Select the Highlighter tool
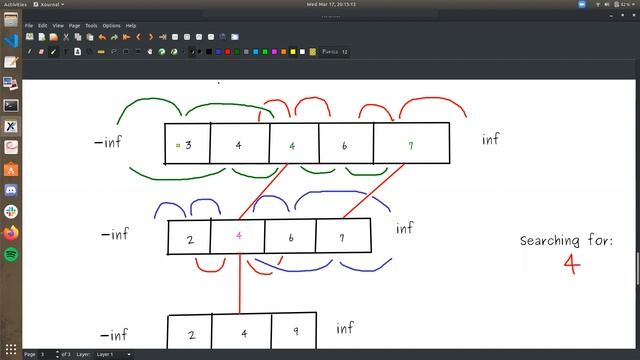This screenshot has height=360, width=640. [53, 52]
